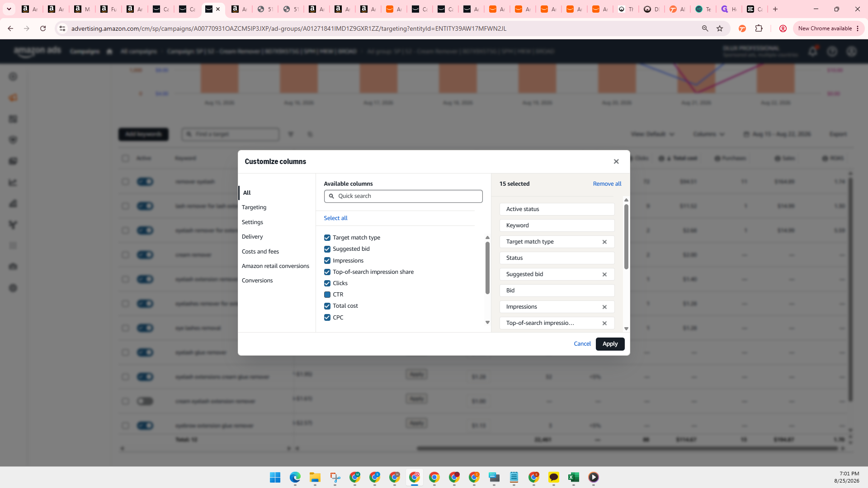Click orange extension icon beside bookmark star
Screen dimensions: 868x488
742,28
